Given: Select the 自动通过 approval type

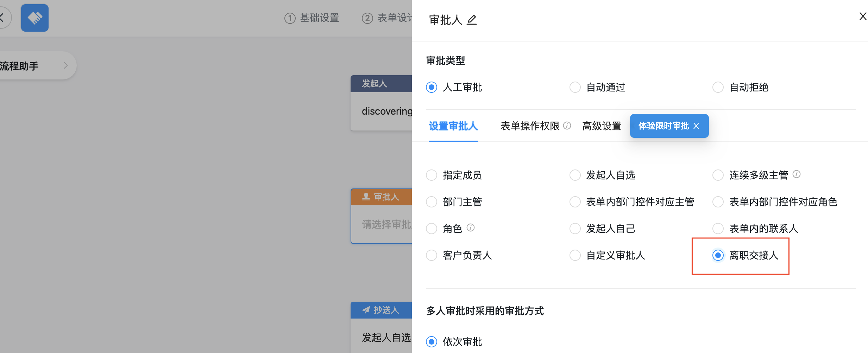Looking at the screenshot, I should (575, 87).
